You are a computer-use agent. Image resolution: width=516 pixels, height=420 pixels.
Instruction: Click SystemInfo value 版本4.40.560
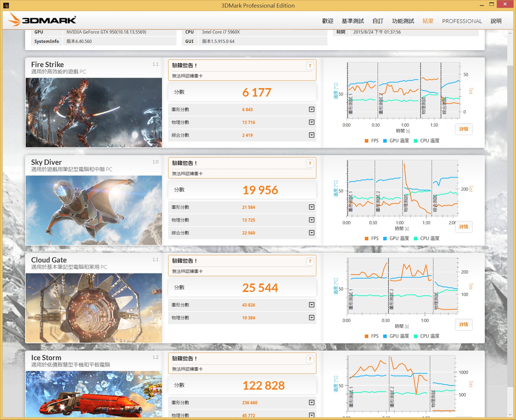click(x=79, y=41)
